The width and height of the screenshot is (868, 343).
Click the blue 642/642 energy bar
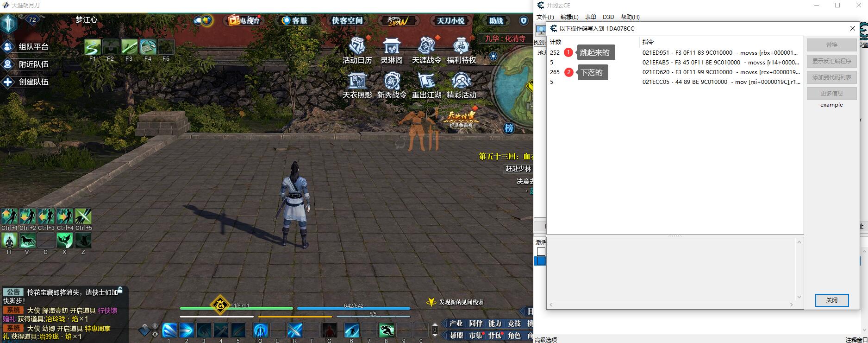pos(354,308)
